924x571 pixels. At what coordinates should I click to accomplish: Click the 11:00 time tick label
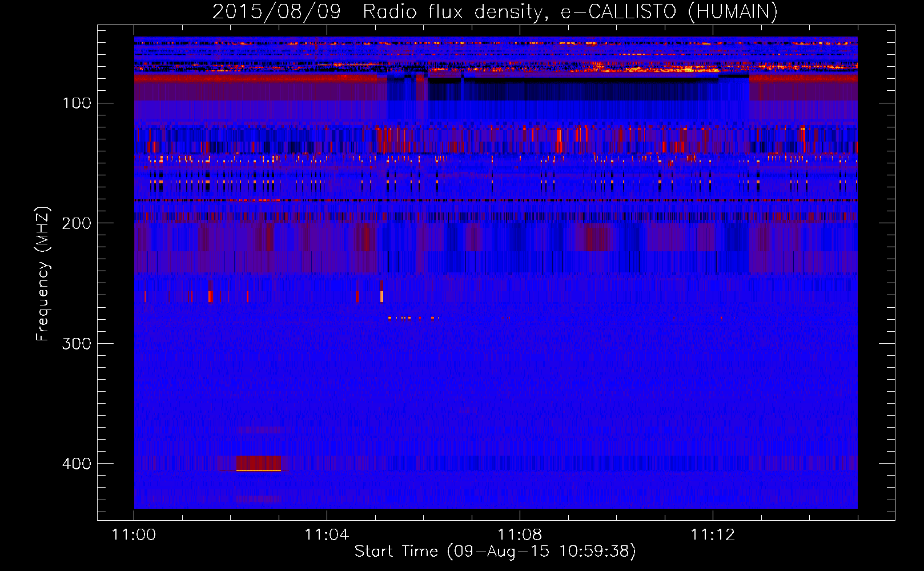pos(134,534)
